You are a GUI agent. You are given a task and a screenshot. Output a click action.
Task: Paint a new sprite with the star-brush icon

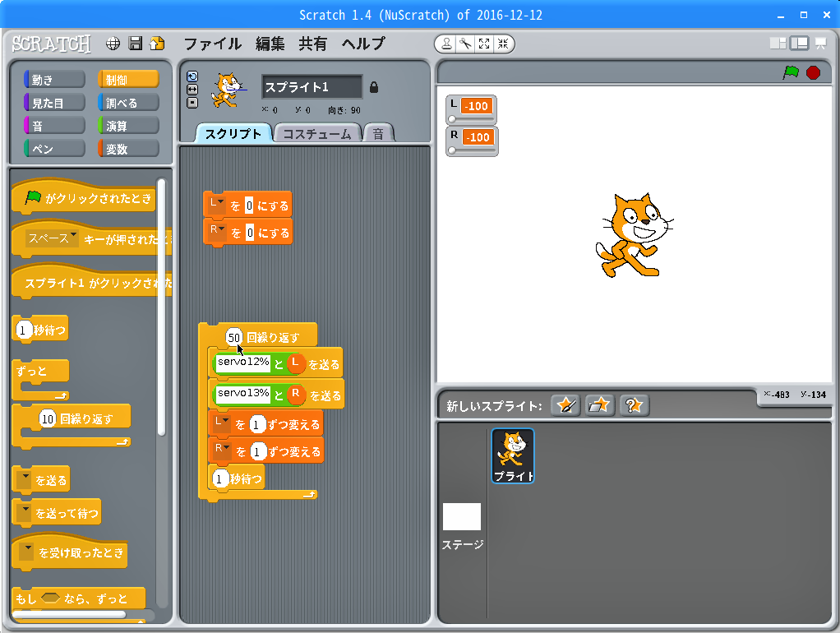tap(565, 405)
